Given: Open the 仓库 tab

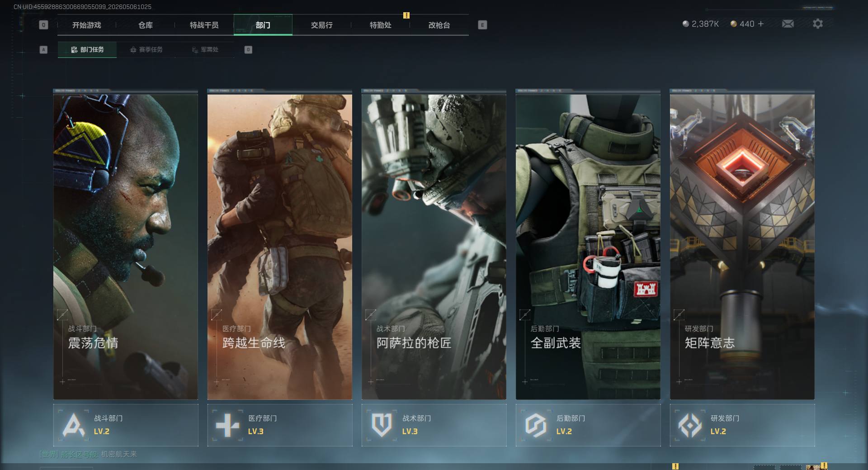Looking at the screenshot, I should coord(146,25).
